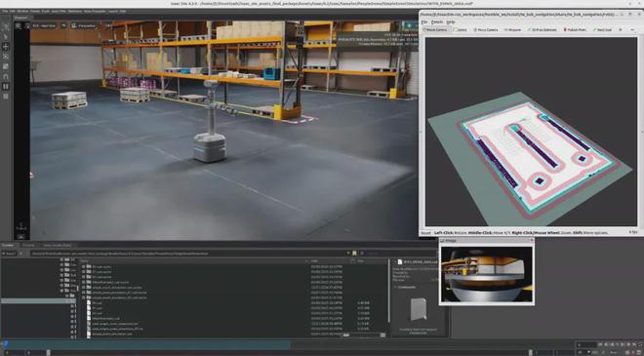This screenshot has width=644, height=356.
Task: Pause the simulation from the left toolbar
Action: click(x=6, y=87)
